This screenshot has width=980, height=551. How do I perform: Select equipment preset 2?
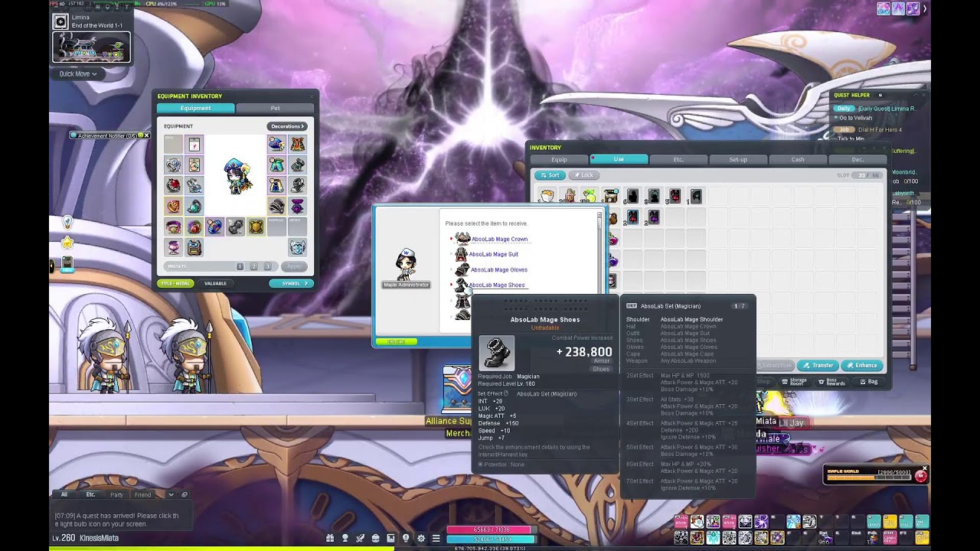point(253,266)
